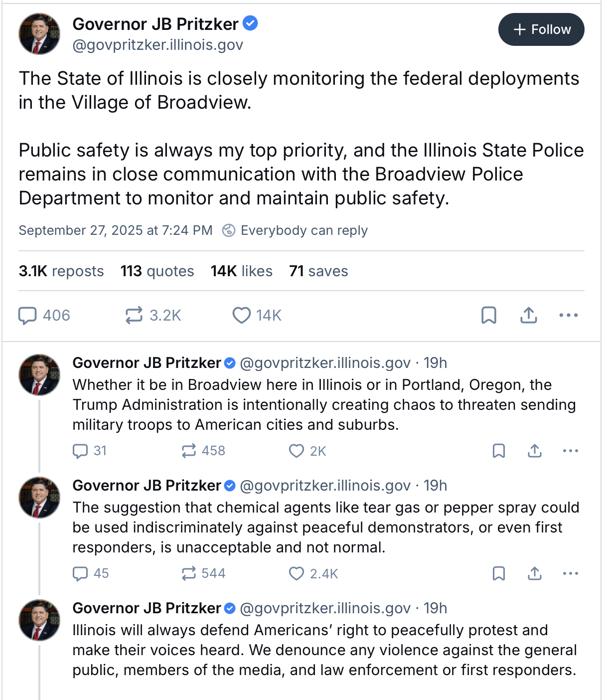Repost the main post with 3.2K reposts
The width and height of the screenshot is (604, 700).
134,316
